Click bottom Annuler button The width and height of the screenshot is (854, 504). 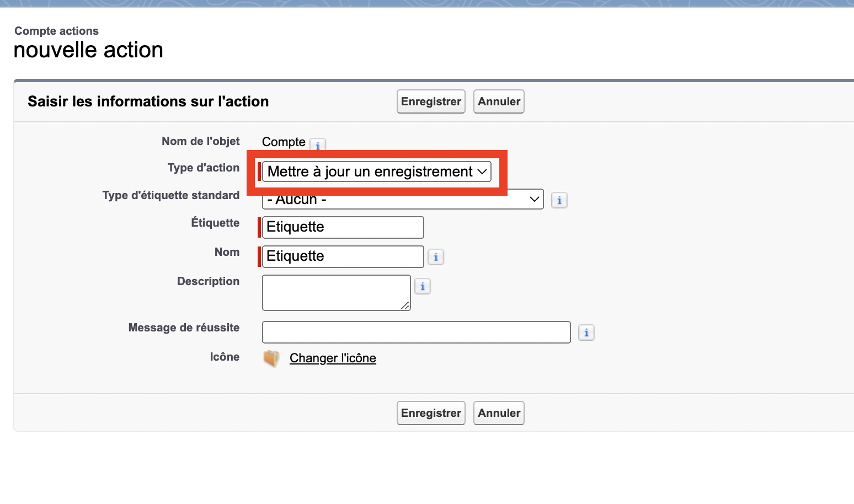tap(499, 413)
